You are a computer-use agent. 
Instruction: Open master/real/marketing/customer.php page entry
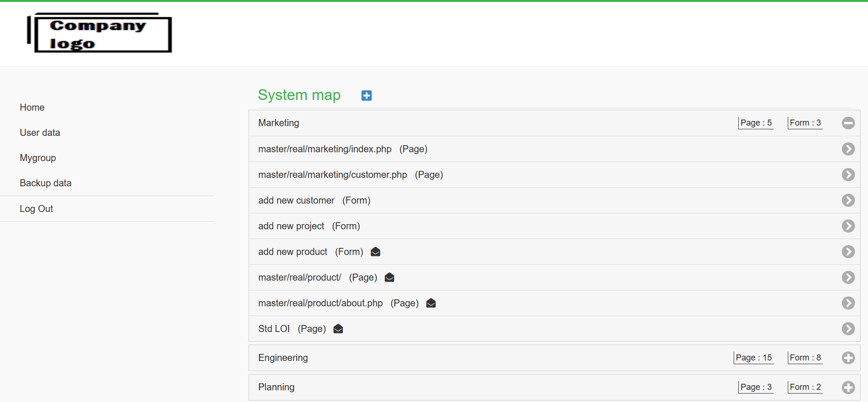pos(333,175)
